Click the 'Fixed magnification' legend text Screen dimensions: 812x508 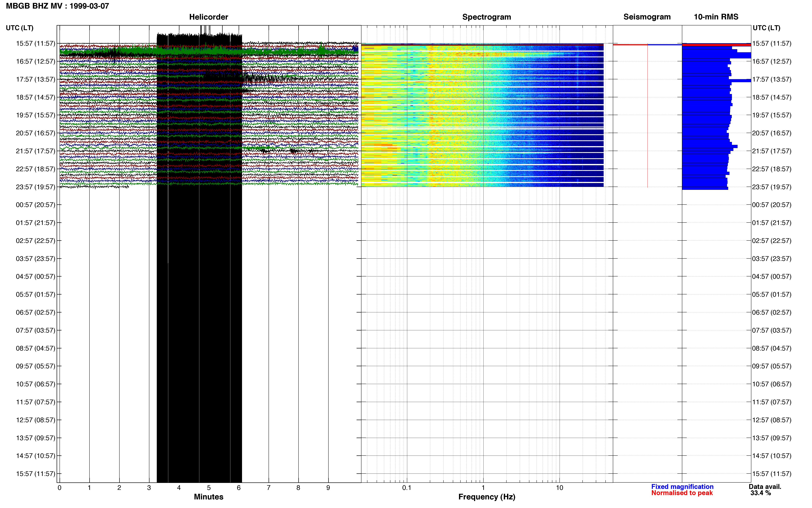click(682, 486)
